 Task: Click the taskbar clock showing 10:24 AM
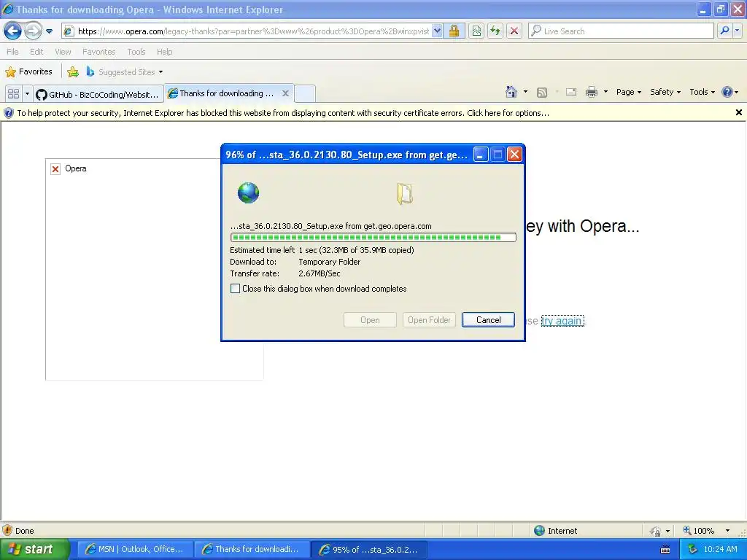[x=720, y=549]
